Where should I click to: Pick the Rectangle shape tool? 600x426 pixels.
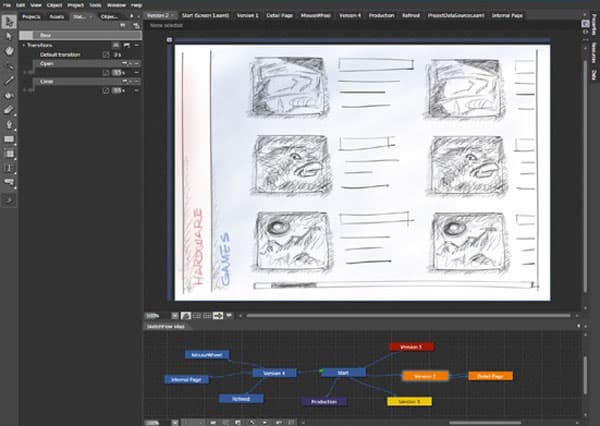coord(9,139)
